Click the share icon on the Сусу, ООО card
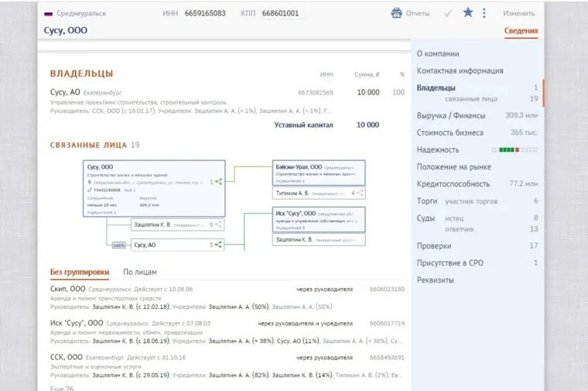 219,181
